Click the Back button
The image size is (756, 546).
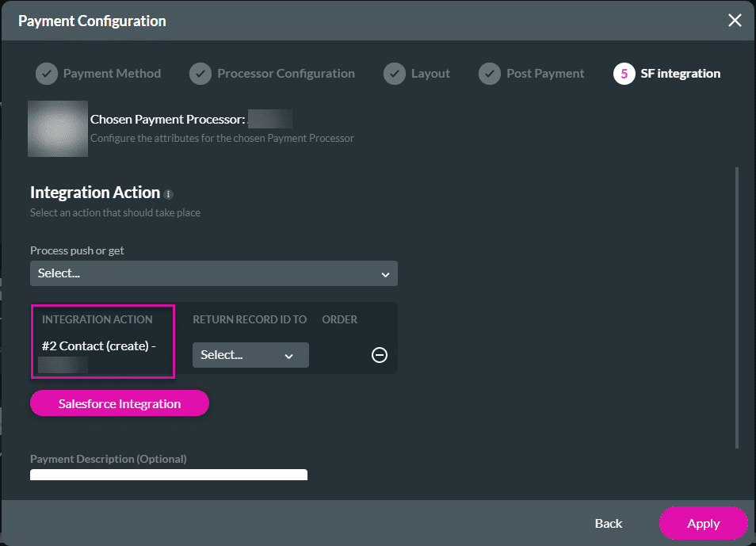pos(609,523)
